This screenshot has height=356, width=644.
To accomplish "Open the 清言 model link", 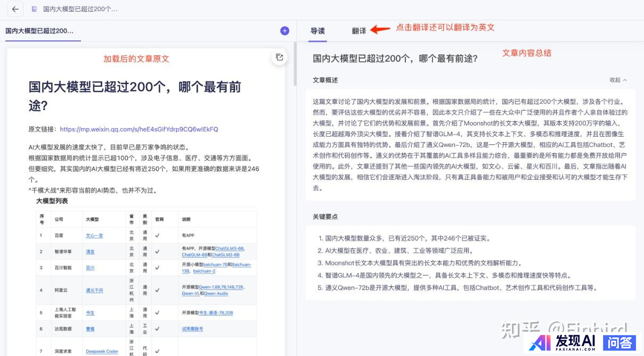I will click(x=90, y=252).
